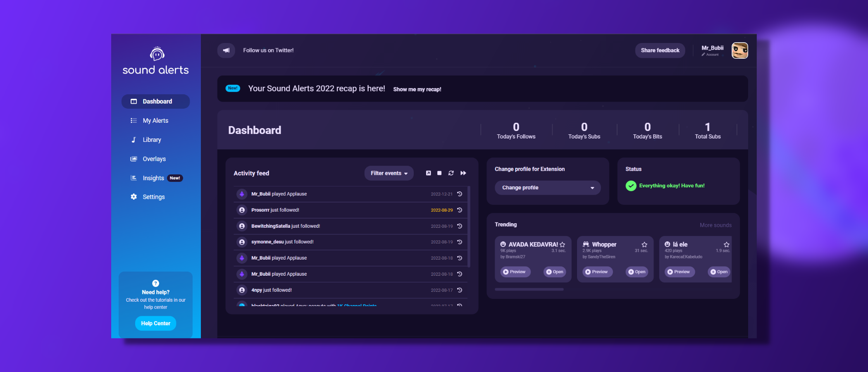Image resolution: width=868 pixels, height=372 pixels.
Task: Go to My Alerts
Action: coord(155,120)
